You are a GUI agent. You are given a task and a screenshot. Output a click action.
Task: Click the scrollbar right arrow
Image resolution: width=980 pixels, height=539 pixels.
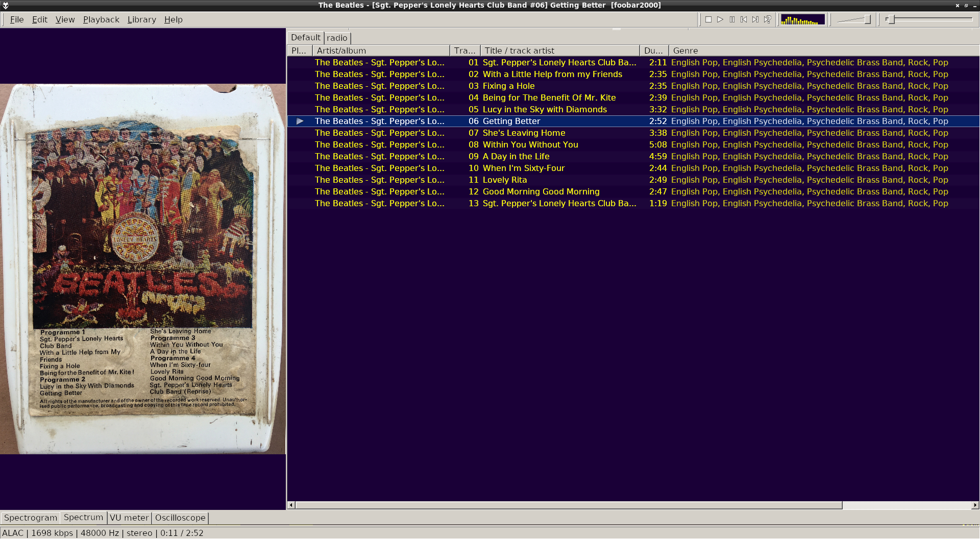point(975,505)
